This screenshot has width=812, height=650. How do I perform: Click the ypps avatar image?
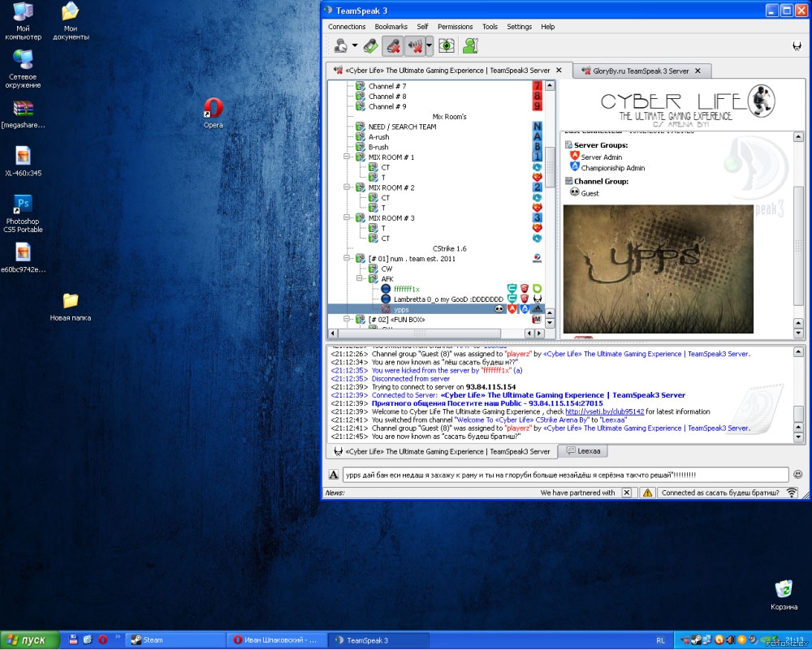click(659, 269)
